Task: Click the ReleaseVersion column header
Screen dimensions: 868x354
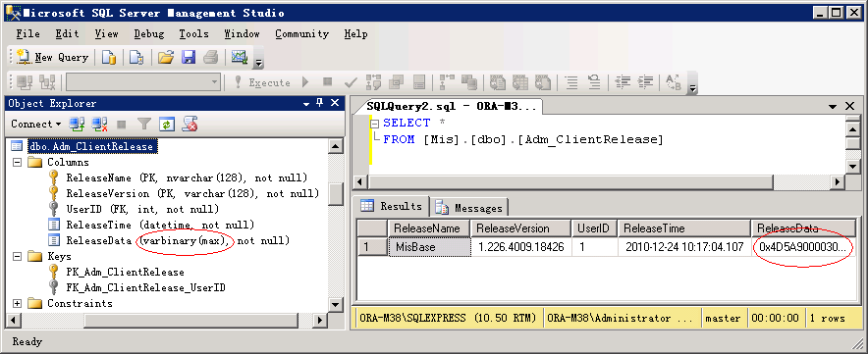Action: [520, 228]
